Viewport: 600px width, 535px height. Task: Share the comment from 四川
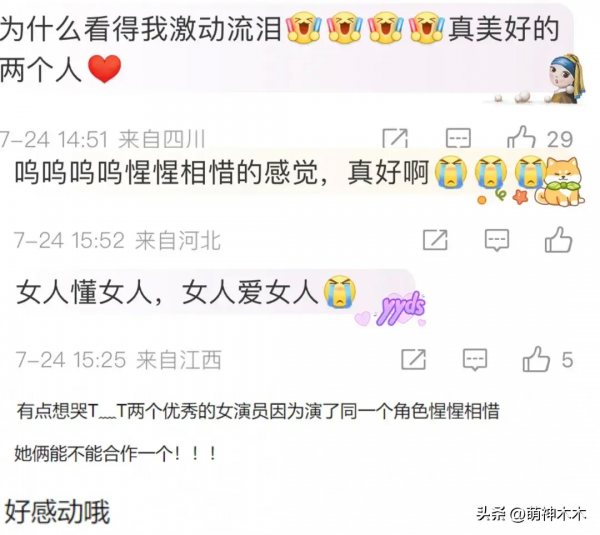395,139
